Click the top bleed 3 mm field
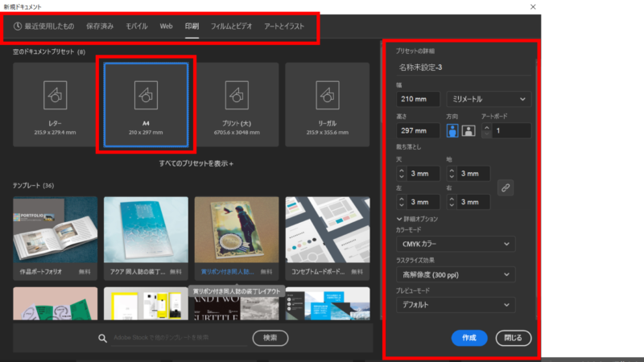This screenshot has height=362, width=644. point(423,174)
